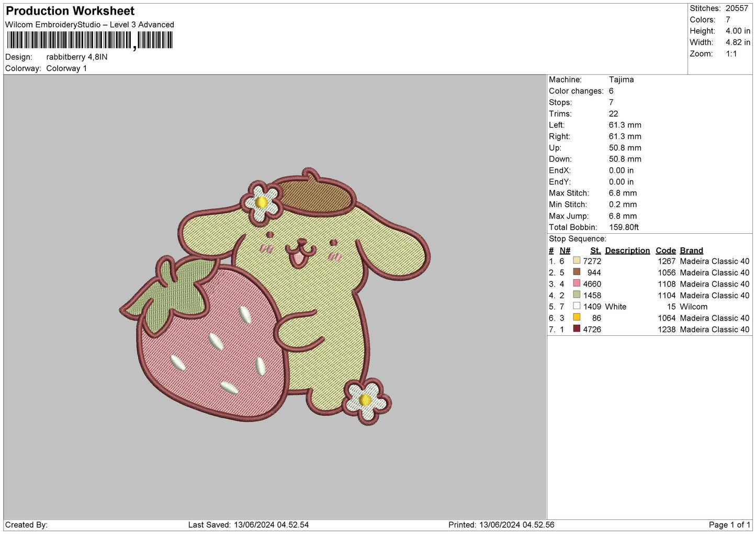Click the barcode under the worksheet title
Screen dimensions: 756x534
[89, 40]
